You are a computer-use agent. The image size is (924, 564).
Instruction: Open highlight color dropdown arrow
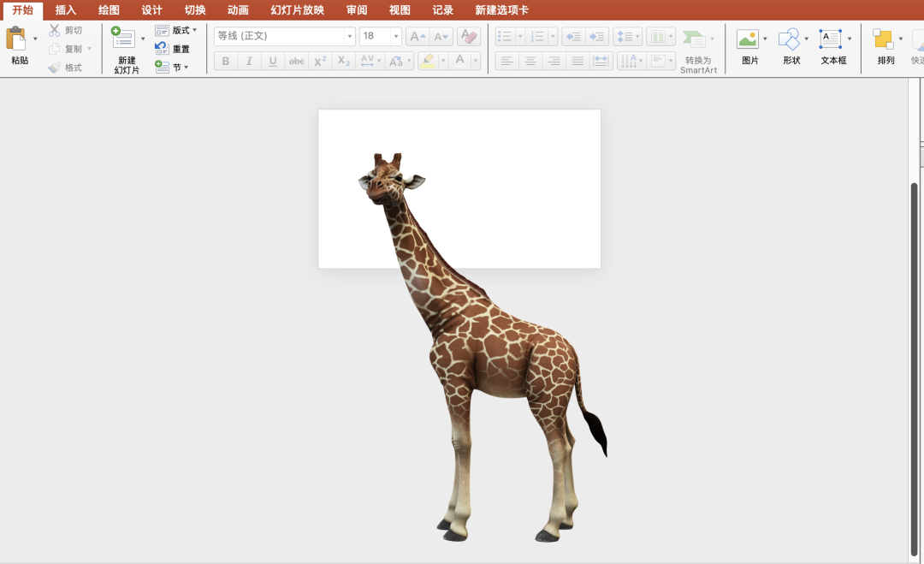[443, 61]
